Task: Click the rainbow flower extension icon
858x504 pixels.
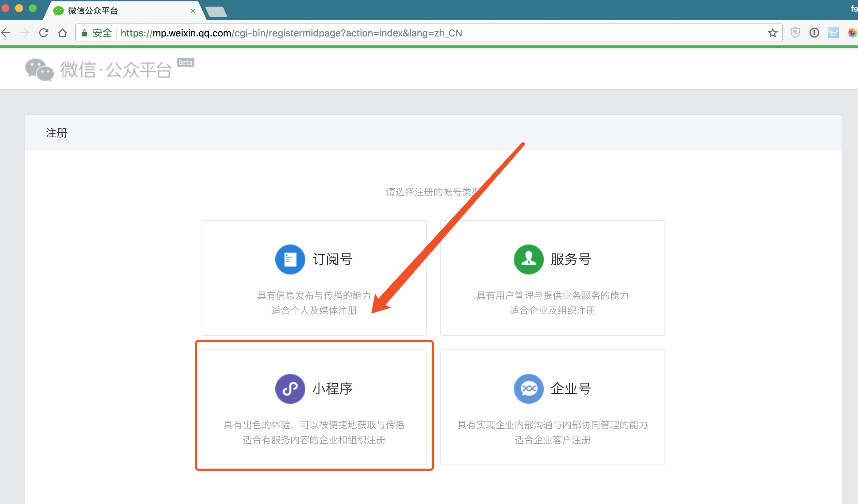Action: pyautogui.click(x=852, y=33)
